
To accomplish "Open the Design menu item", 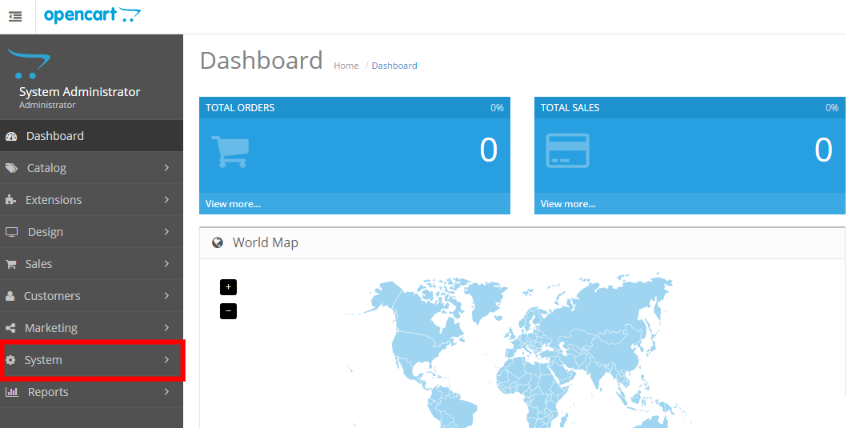I will (x=91, y=232).
